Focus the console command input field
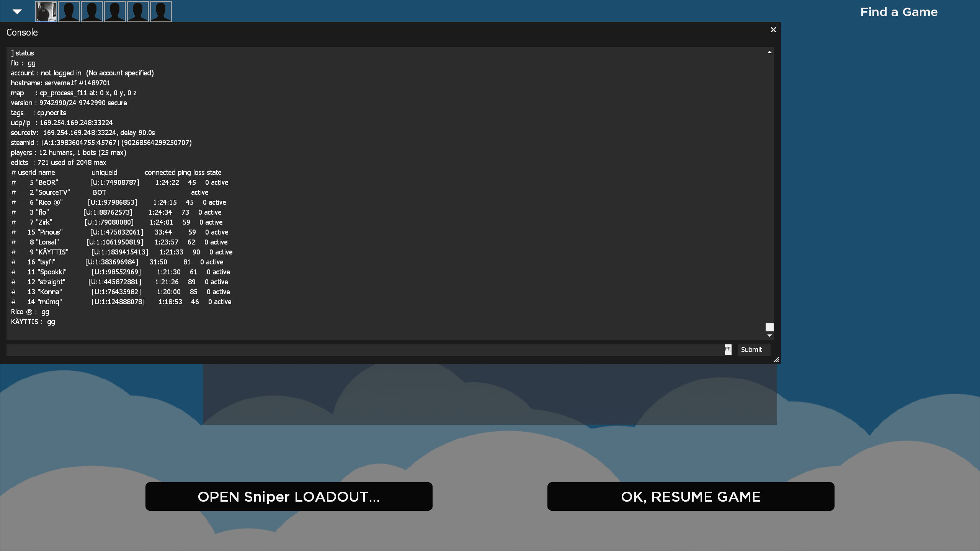Viewport: 980px width, 551px height. click(x=365, y=350)
